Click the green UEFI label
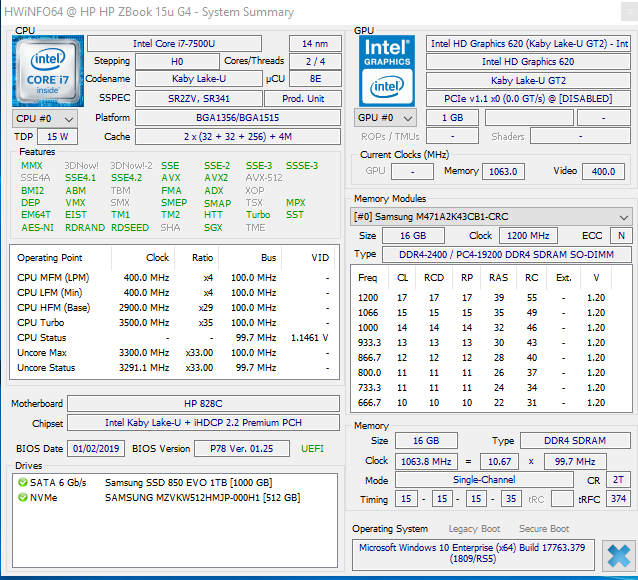The width and height of the screenshot is (638, 580). (312, 449)
